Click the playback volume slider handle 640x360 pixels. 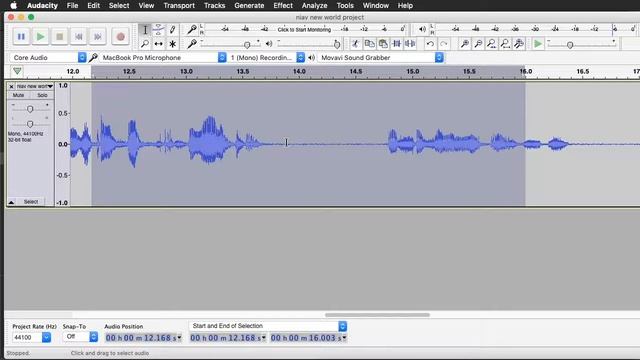tap(337, 44)
